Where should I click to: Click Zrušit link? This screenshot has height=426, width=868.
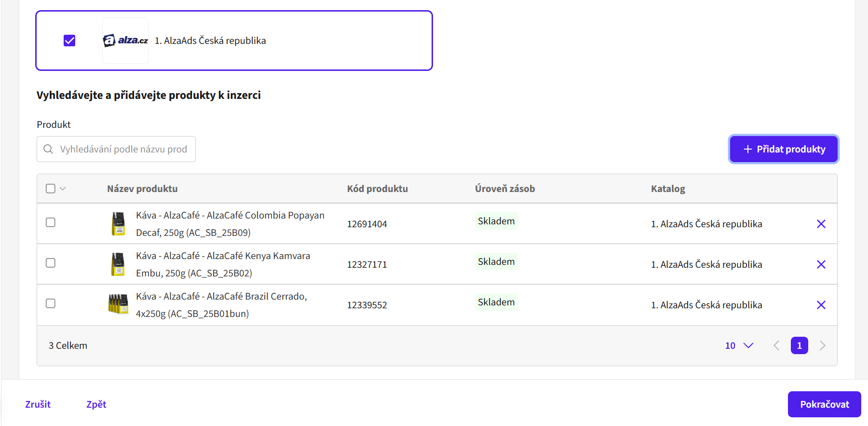click(x=38, y=404)
